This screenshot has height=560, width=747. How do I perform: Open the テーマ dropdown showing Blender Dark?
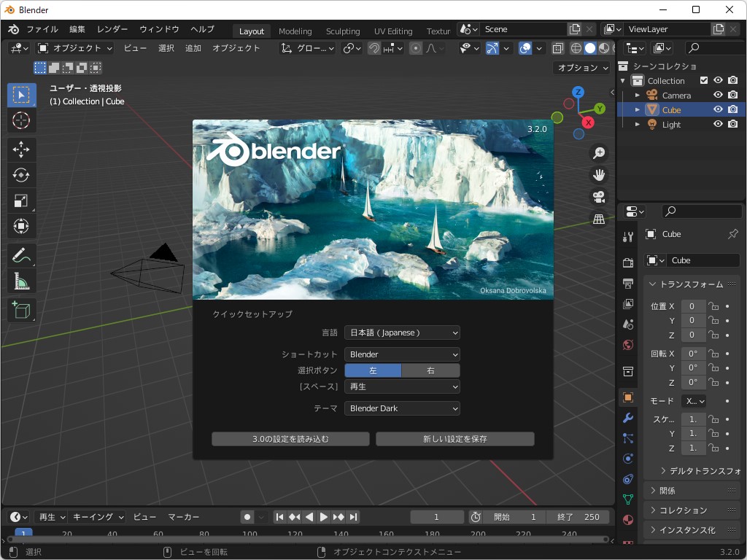click(x=402, y=408)
